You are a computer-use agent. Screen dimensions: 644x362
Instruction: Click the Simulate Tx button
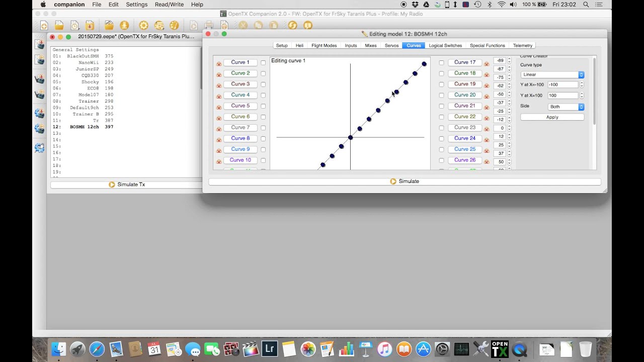[126, 185]
